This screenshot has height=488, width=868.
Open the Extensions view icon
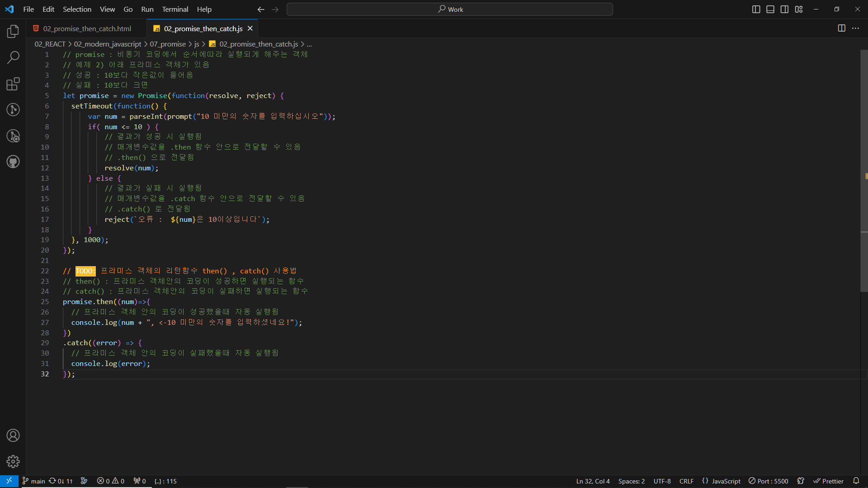(x=13, y=84)
